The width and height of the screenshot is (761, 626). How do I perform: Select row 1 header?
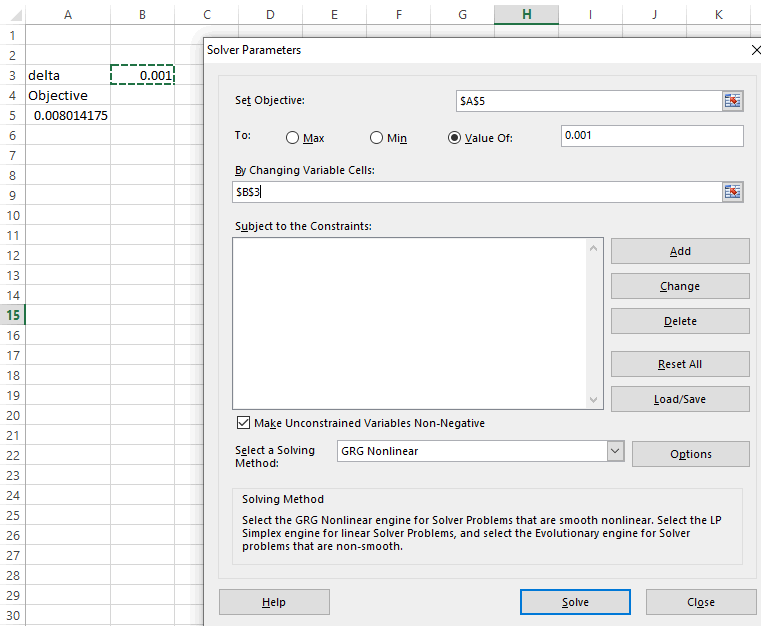[x=13, y=35]
